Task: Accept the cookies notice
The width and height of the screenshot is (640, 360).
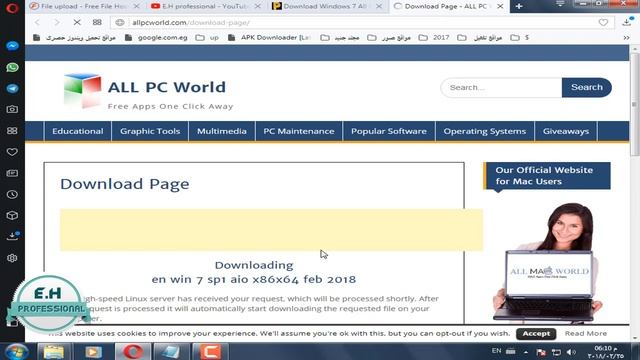Action: (x=536, y=333)
